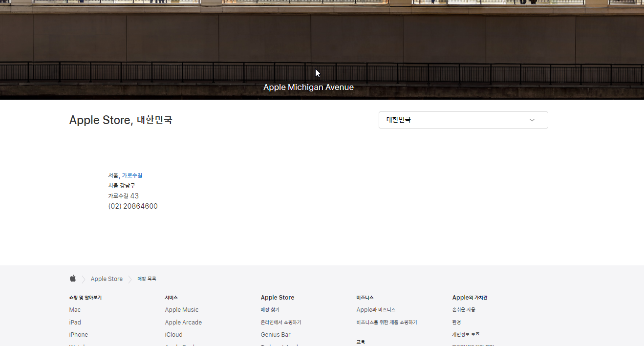Click the 가로수길 43 address line
644x346 pixels.
(x=123, y=196)
